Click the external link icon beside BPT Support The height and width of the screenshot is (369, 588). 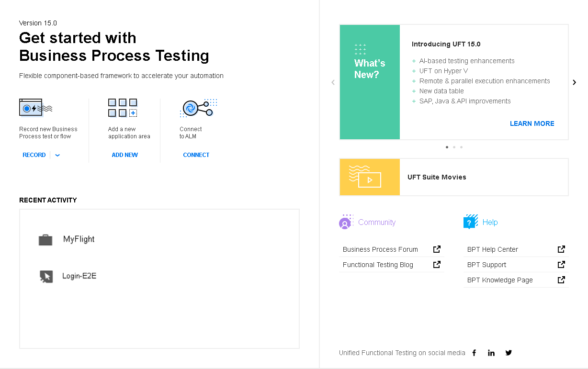pos(561,265)
